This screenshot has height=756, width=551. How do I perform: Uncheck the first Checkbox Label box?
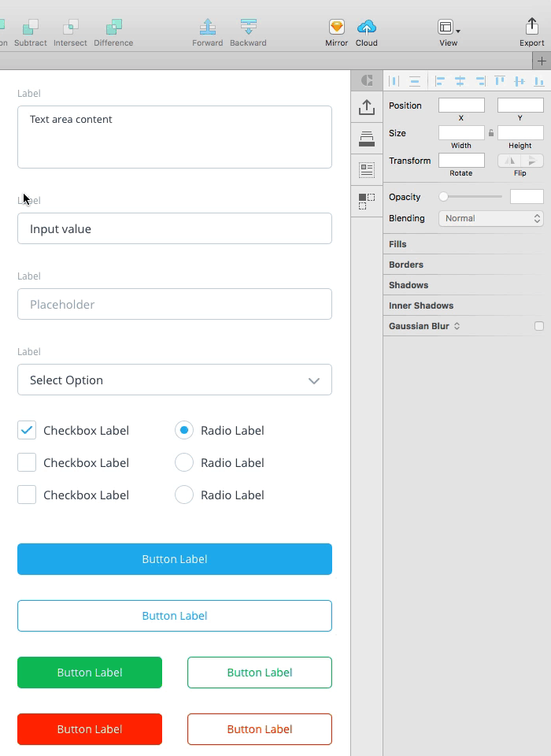[x=27, y=430]
